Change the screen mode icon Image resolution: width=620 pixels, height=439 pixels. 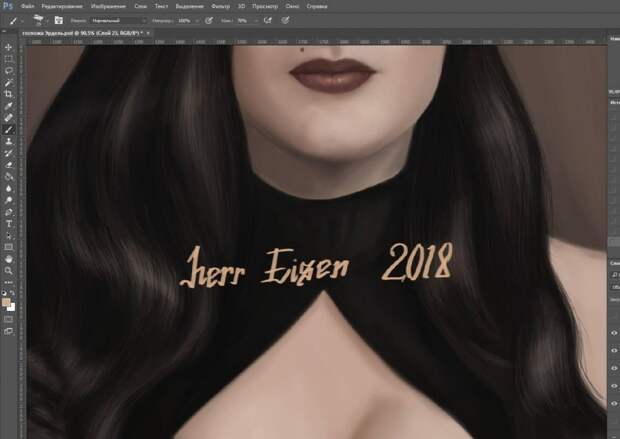pyautogui.click(x=8, y=331)
